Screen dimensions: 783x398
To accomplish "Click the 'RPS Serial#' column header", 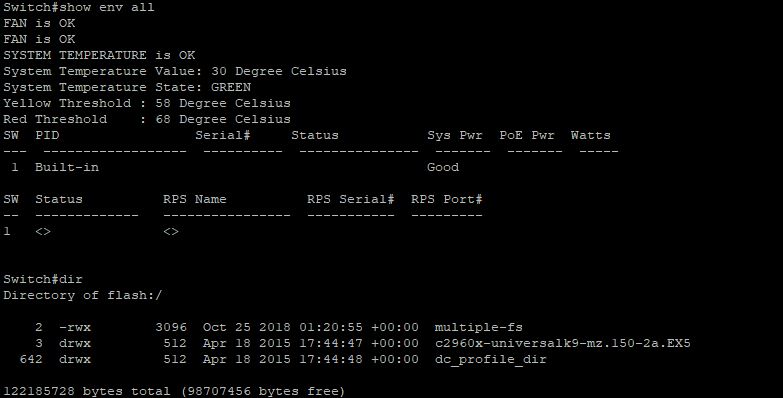I will 351,199.
